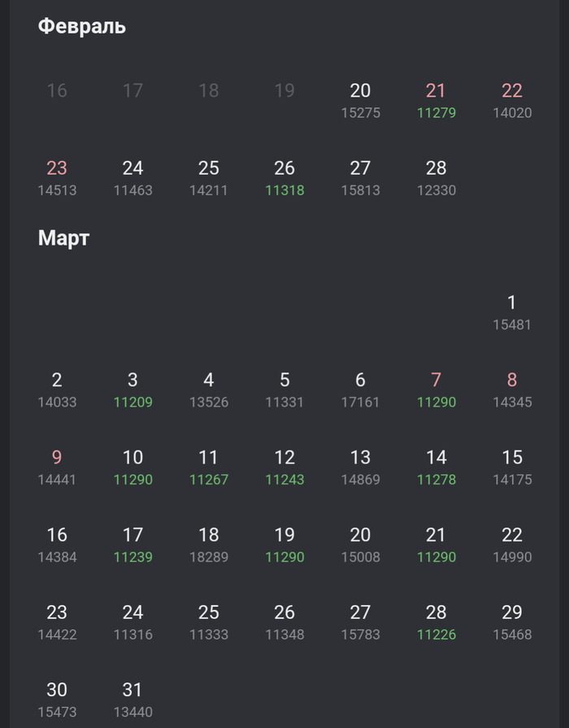
Task: Choose February 26 with green price 11318
Action: coord(284,178)
